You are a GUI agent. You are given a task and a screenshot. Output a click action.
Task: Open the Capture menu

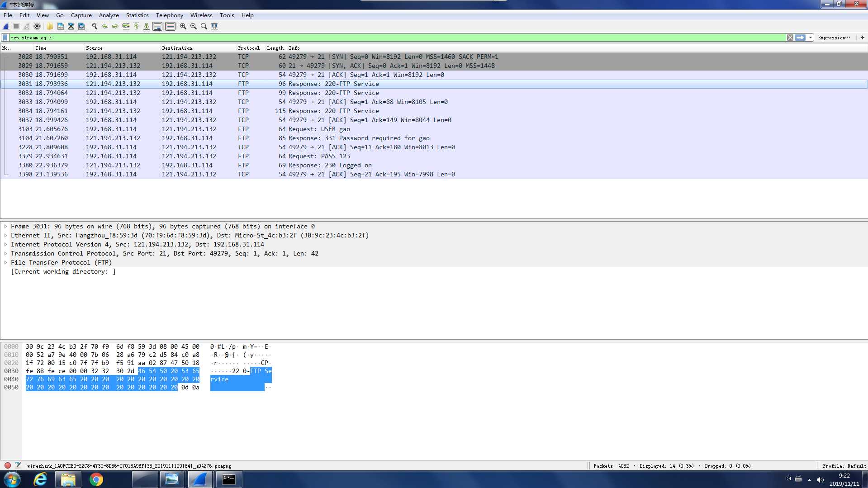click(x=81, y=15)
